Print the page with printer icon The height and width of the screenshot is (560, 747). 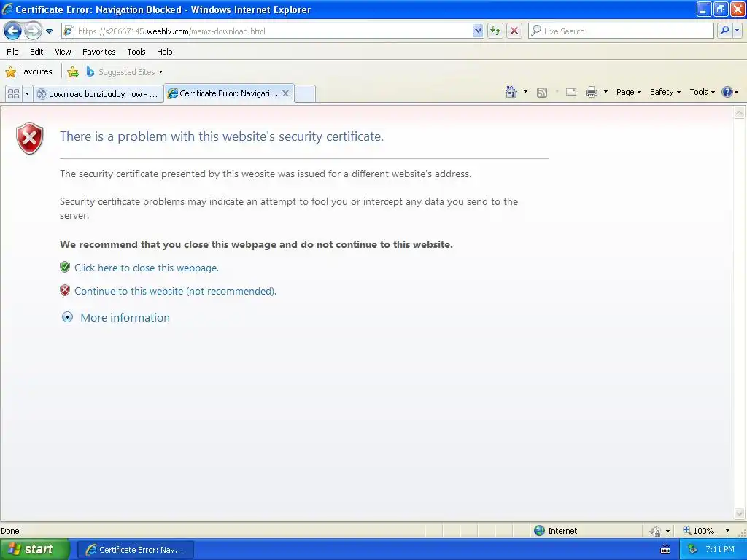[591, 93]
